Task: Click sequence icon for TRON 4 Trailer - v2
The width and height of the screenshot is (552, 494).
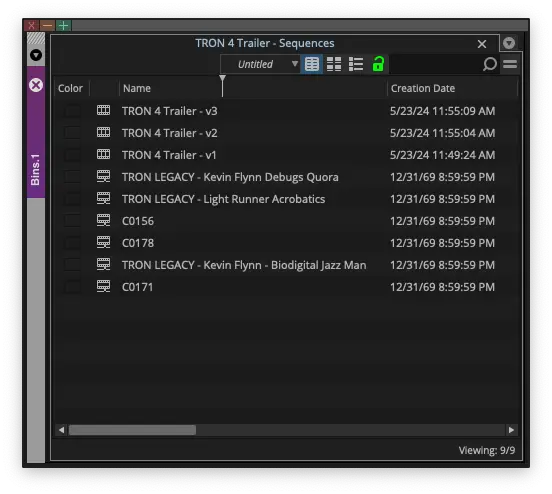Action: 103,132
